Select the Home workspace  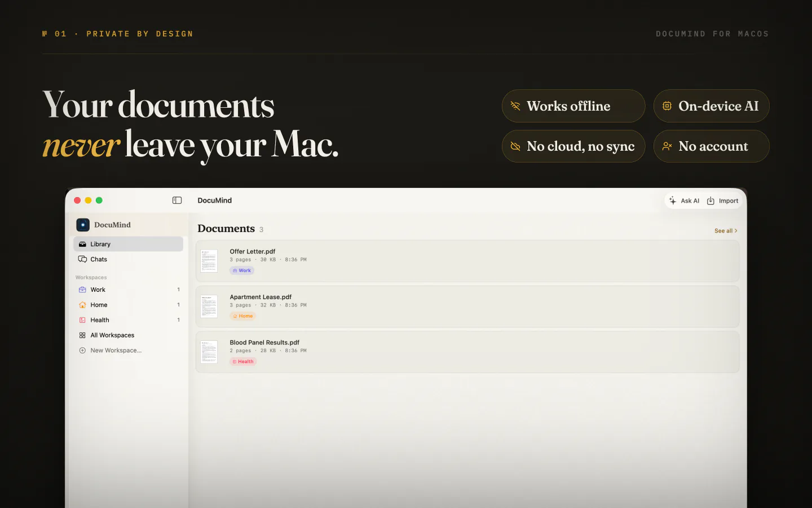click(129, 305)
